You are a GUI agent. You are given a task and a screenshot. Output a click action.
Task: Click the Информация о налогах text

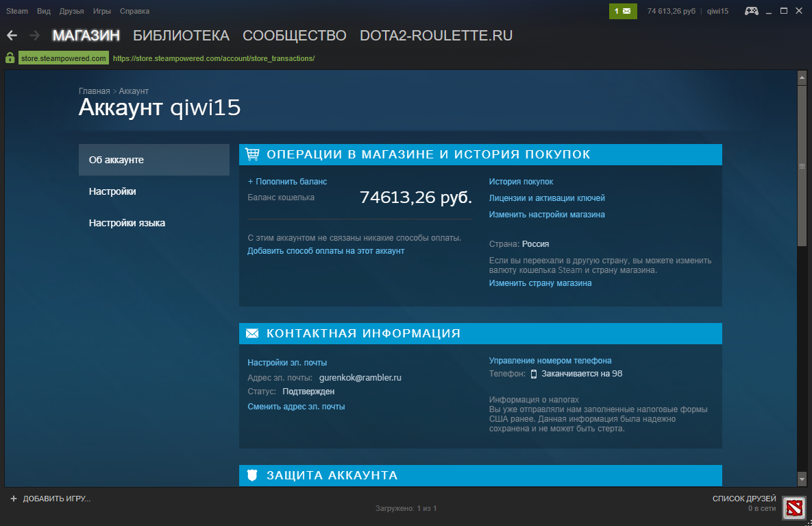(534, 400)
